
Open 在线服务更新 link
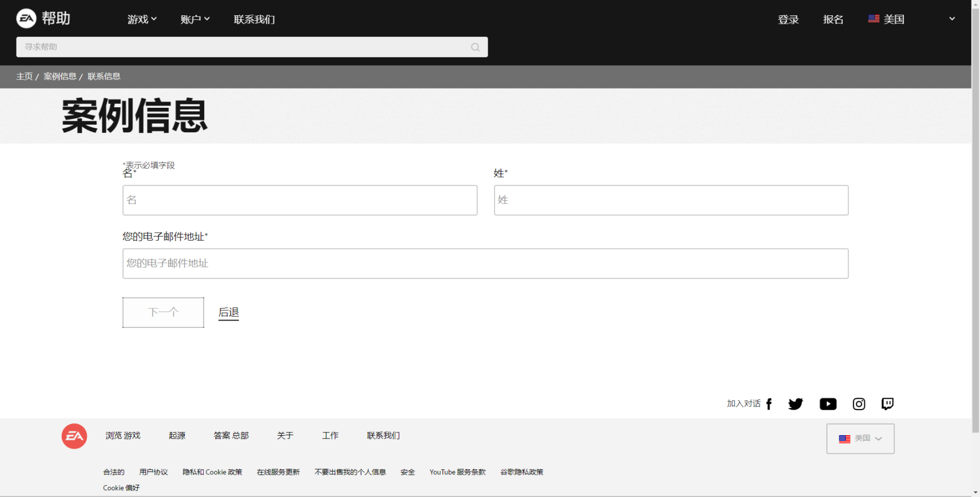[x=278, y=472]
